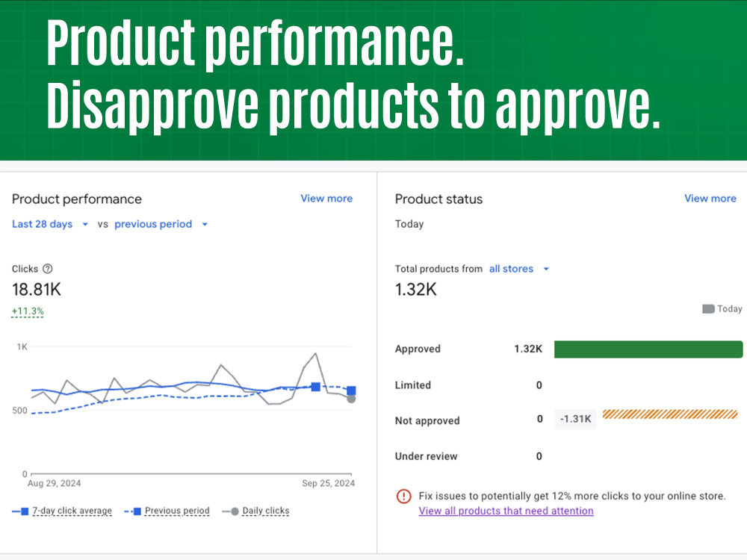Screen dimensions: 747x560
Task: Click the gray daily clicks endpoint dot
Action: tap(351, 399)
